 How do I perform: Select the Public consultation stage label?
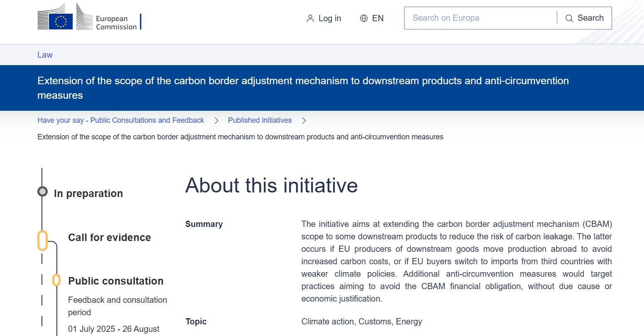116,281
